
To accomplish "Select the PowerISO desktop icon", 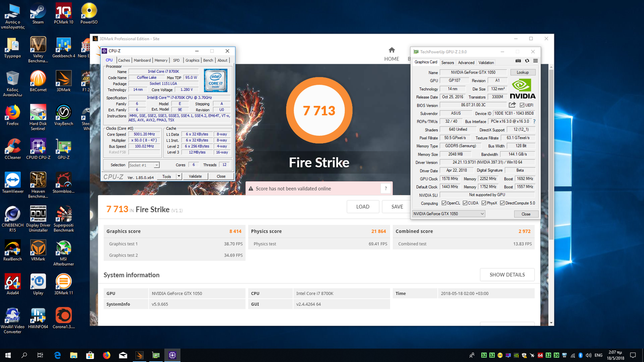I will coord(89,14).
